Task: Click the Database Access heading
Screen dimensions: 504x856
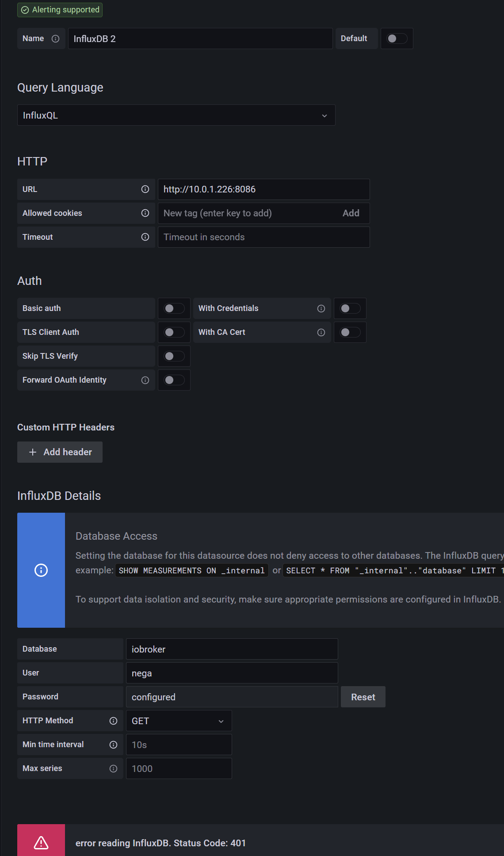Action: tap(116, 536)
